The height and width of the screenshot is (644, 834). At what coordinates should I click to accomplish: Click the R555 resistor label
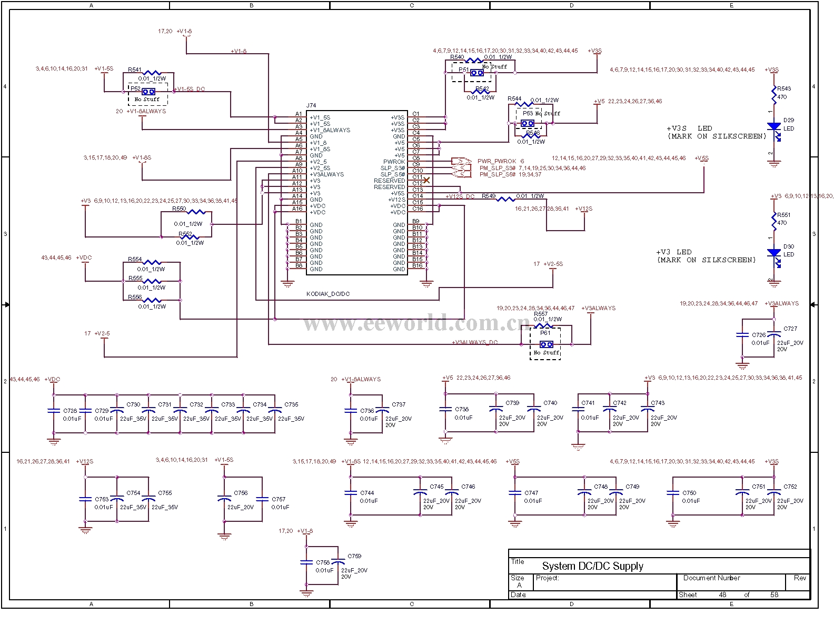[135, 278]
